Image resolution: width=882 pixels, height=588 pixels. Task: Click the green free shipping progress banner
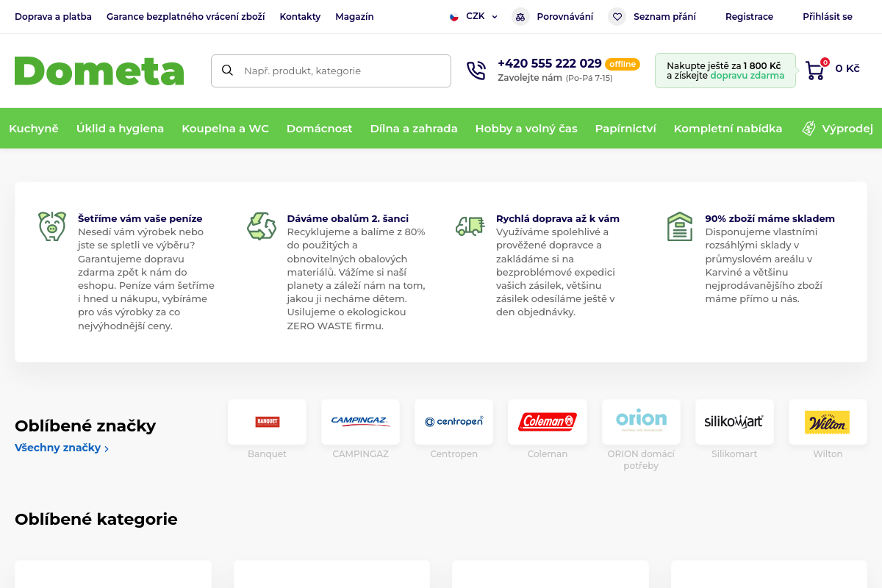coord(725,71)
